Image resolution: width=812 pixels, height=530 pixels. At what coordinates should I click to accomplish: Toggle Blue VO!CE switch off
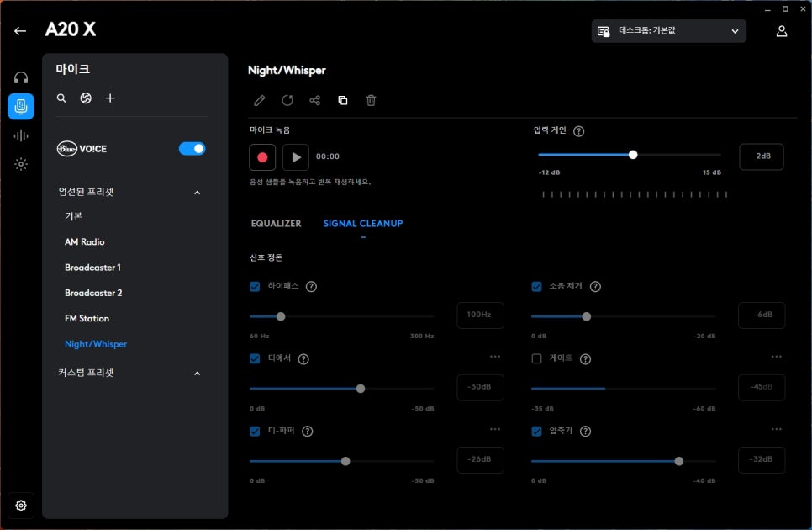pos(192,149)
